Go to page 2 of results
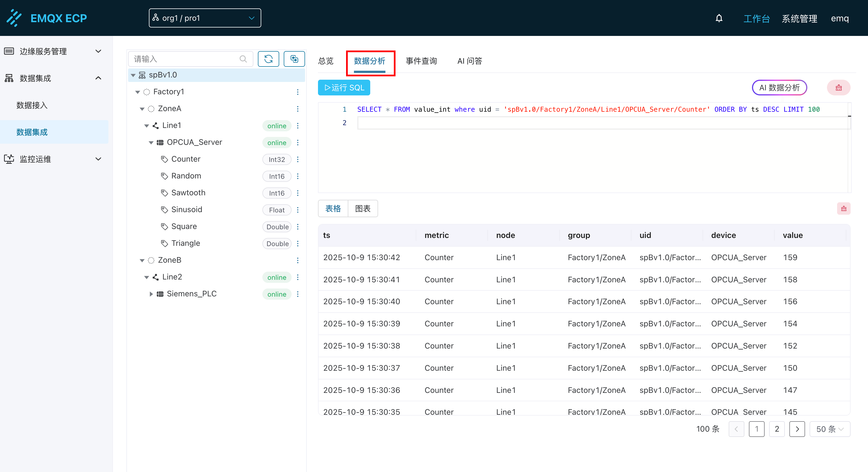Screen dimensions: 868x472 [x=777, y=429]
